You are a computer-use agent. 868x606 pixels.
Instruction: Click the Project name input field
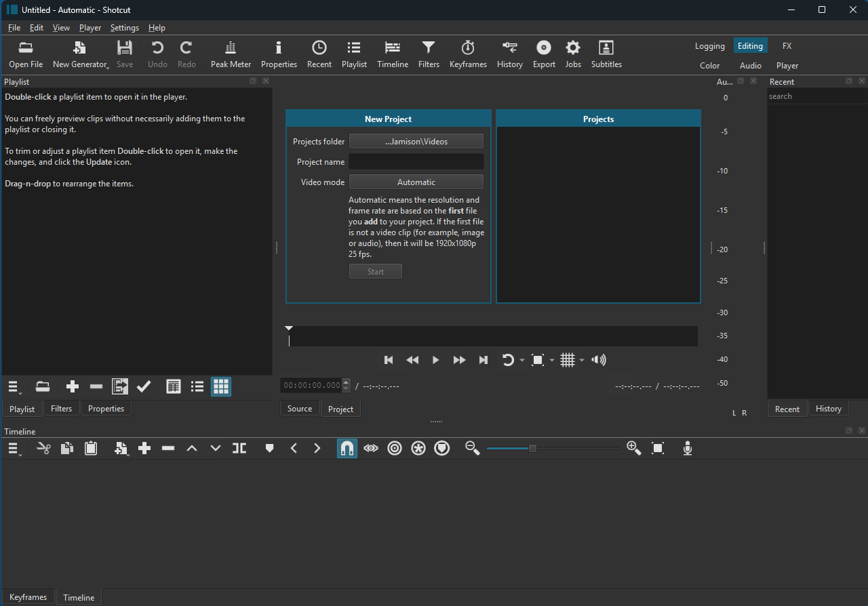(416, 161)
